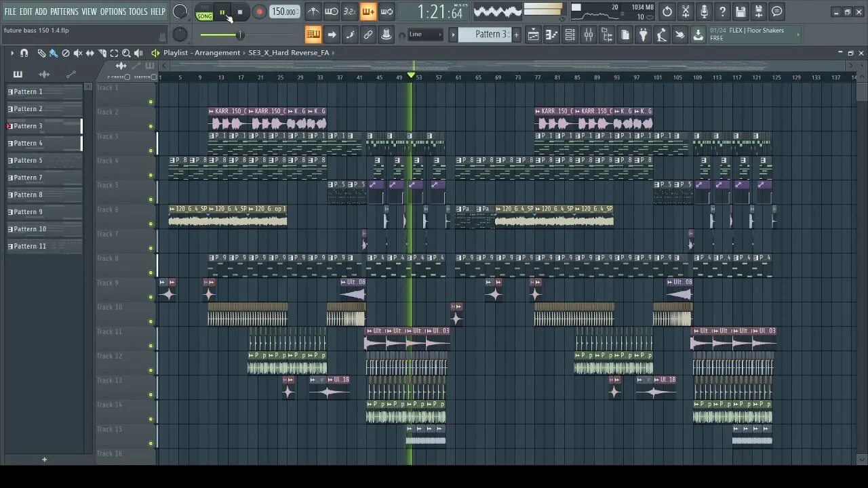Pause playback with the pause button
This screenshot has height=488, width=868.
pyautogui.click(x=222, y=12)
